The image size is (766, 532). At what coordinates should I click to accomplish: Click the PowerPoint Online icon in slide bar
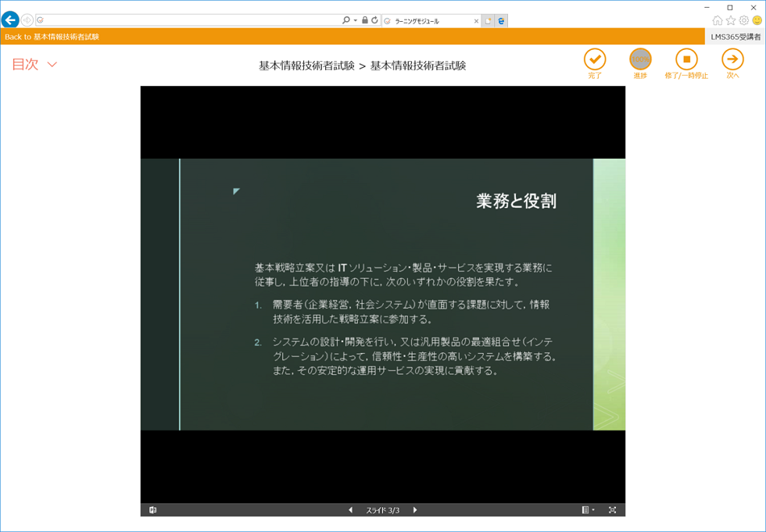(x=153, y=510)
